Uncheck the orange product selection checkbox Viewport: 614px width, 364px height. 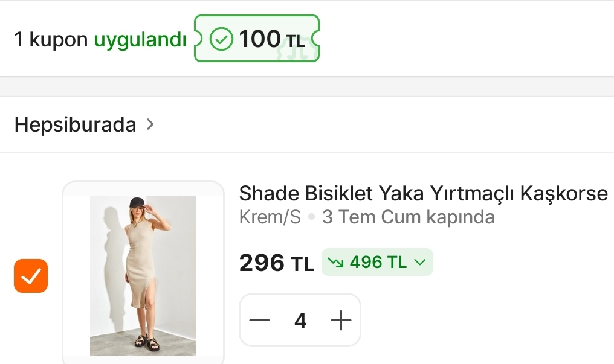(x=31, y=276)
